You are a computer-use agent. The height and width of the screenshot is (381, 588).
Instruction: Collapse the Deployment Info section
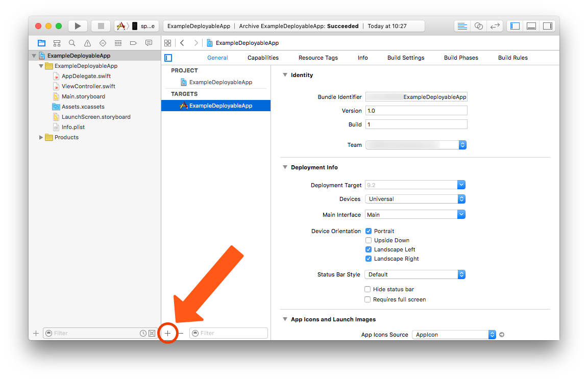pyautogui.click(x=285, y=167)
